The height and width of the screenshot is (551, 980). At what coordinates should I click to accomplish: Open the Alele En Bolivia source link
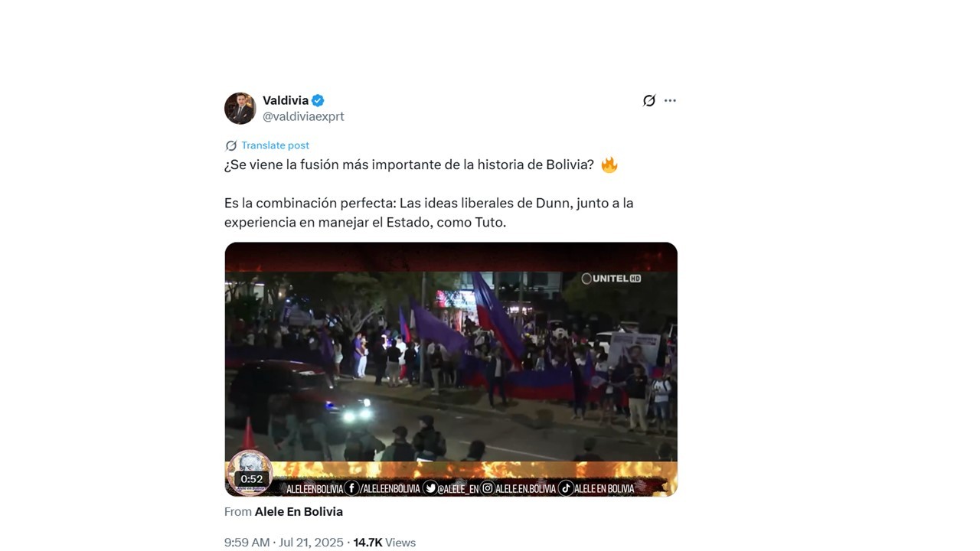point(299,511)
